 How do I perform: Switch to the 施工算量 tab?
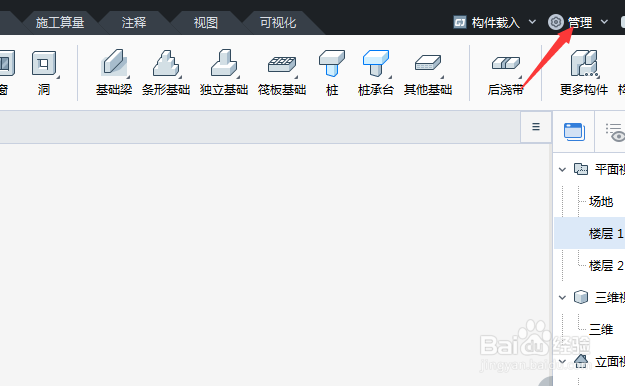pyautogui.click(x=60, y=22)
